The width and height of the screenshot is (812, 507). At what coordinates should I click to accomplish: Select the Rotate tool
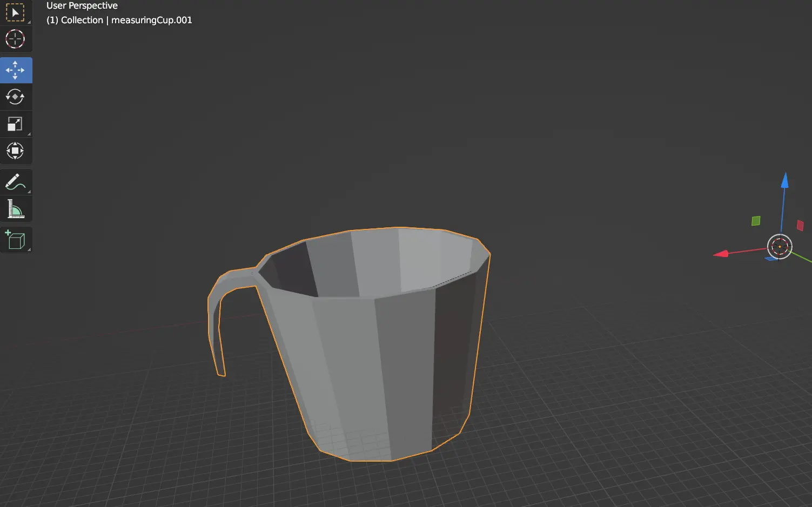16,97
